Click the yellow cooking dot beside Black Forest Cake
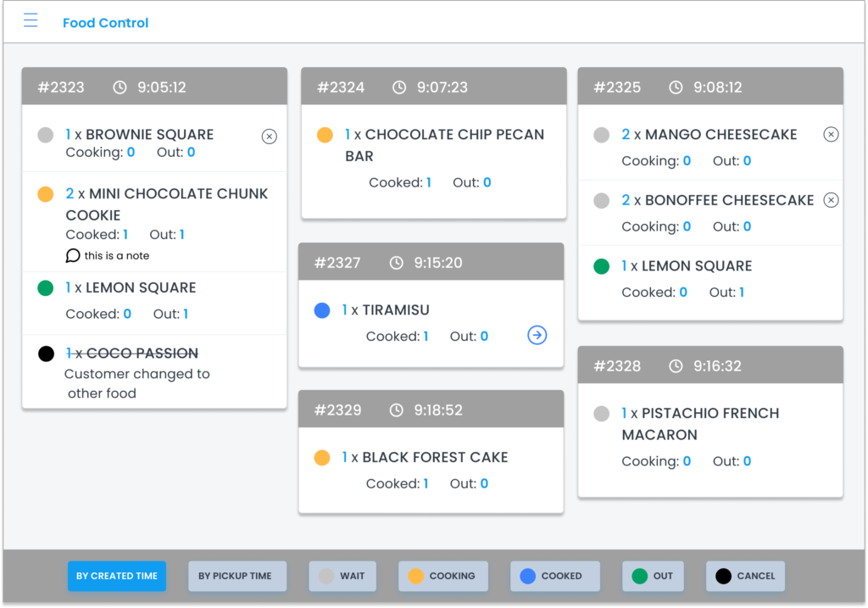 (x=322, y=457)
